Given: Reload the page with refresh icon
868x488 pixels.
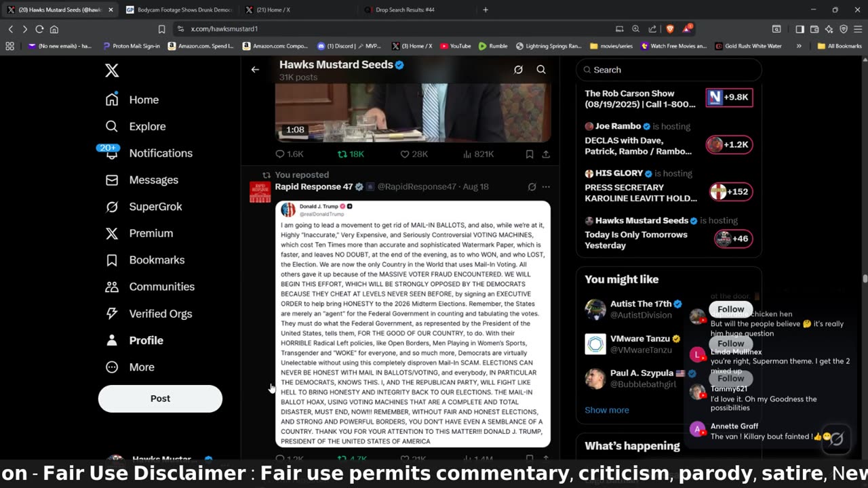Looking at the screenshot, I should point(39,29).
